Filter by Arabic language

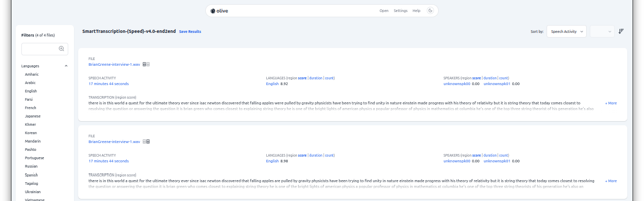[x=30, y=82]
